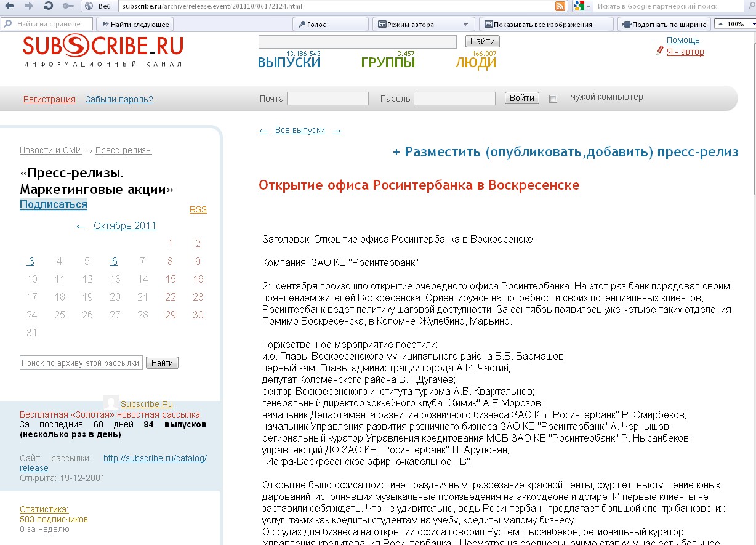
Task: Click the Я - автор link
Action: click(685, 52)
